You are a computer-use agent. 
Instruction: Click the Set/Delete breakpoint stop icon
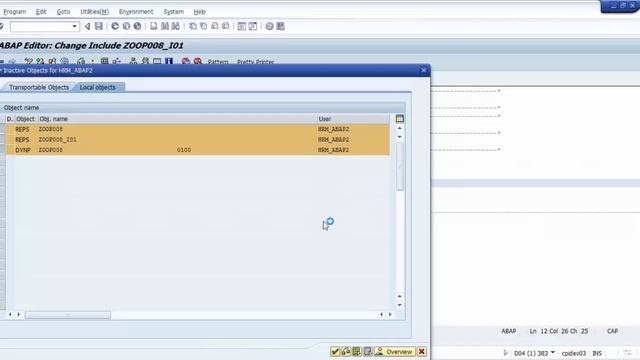(186, 61)
